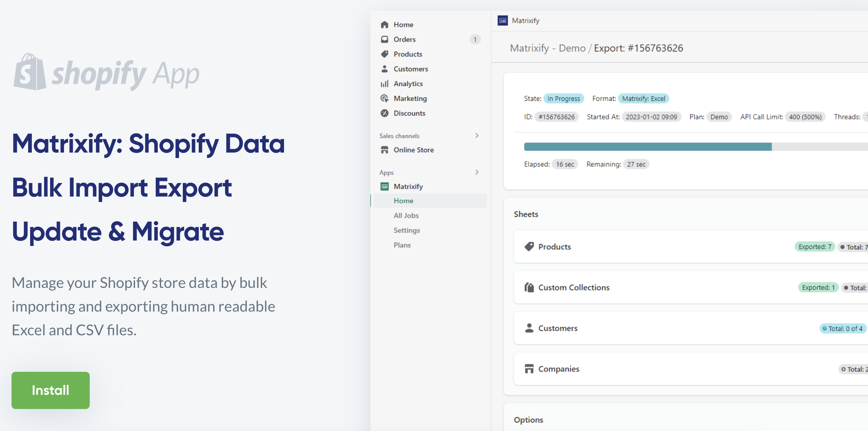
Task: Click the Matrixify logo in header bar
Action: tap(502, 21)
